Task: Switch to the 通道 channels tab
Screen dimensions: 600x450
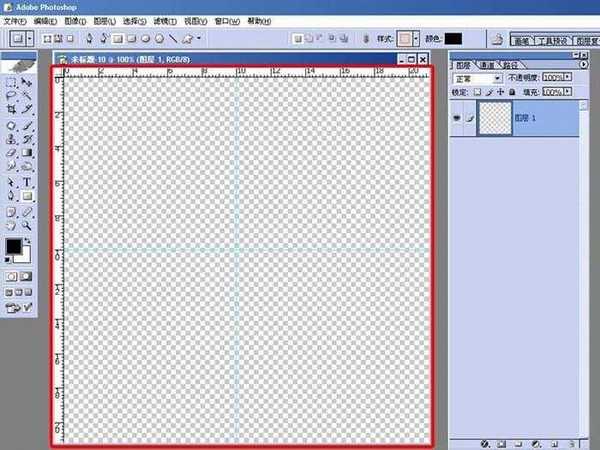Action: coord(486,65)
